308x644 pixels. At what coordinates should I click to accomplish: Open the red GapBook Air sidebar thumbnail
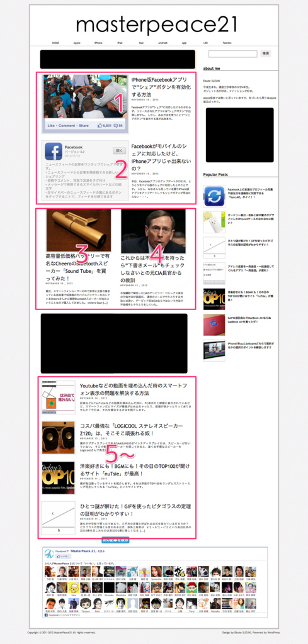(x=214, y=325)
